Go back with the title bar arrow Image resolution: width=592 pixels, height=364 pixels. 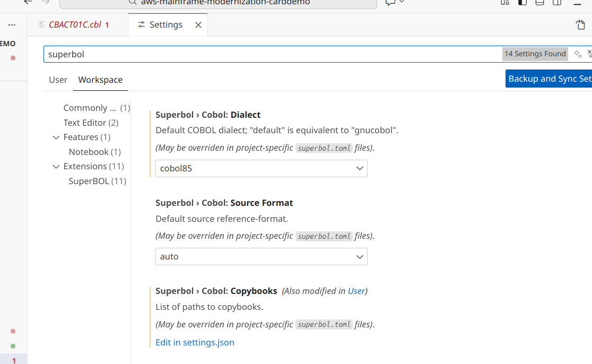(28, 2)
